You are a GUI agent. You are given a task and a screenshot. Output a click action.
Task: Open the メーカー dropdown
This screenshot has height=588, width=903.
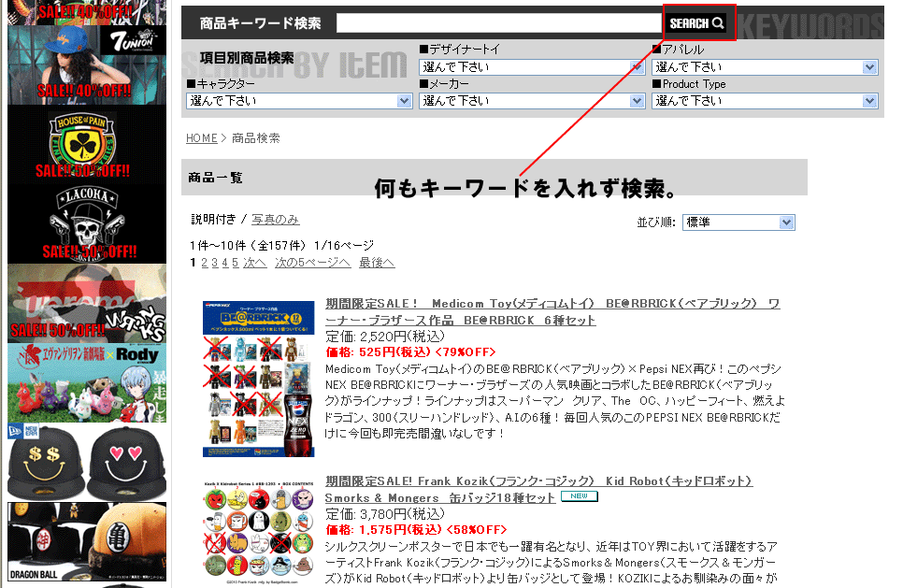532,101
